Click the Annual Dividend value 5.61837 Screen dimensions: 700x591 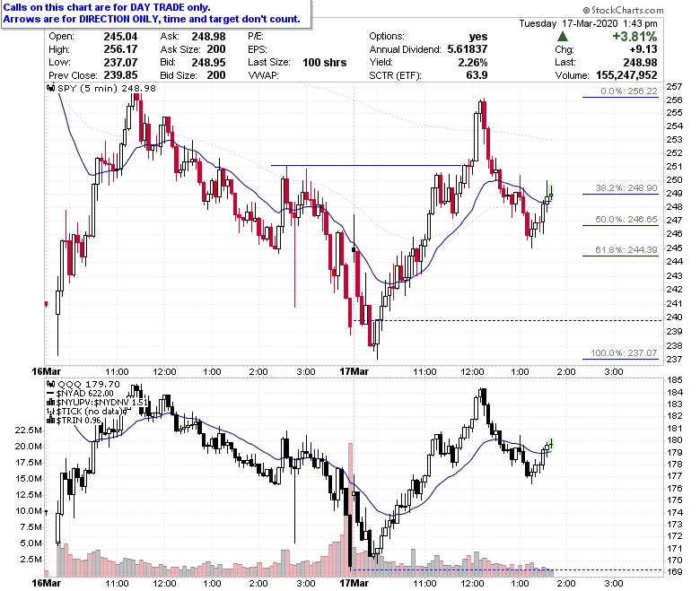coord(468,49)
